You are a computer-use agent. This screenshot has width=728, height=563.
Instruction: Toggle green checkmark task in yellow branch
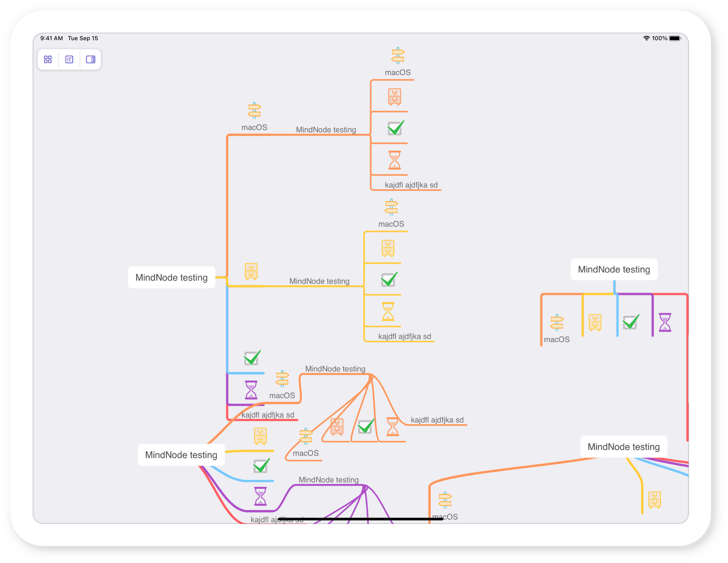pos(389,280)
